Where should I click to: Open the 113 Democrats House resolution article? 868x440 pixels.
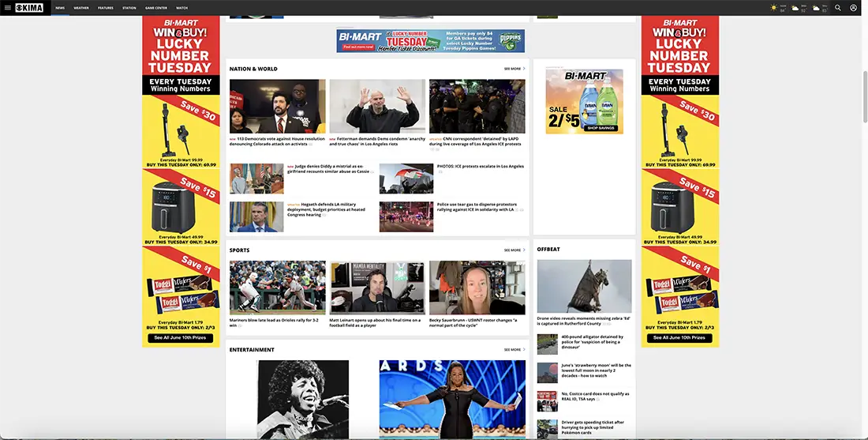277,141
